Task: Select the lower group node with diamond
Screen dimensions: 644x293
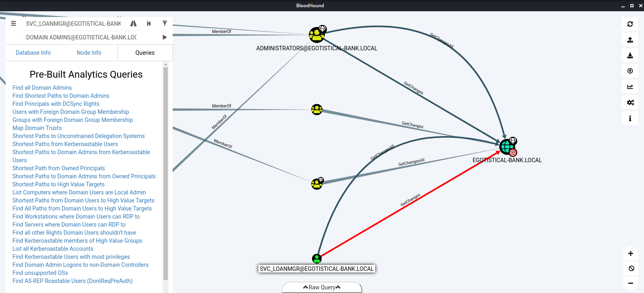Action: [317, 184]
